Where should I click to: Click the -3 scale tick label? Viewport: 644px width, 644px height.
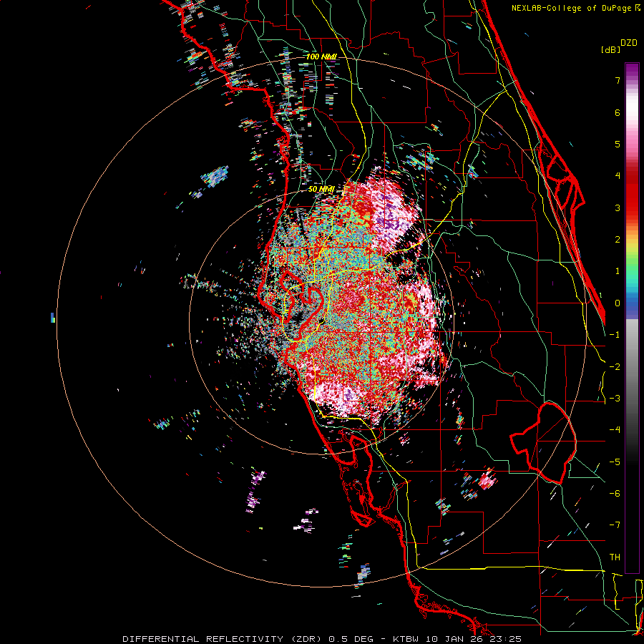(x=615, y=399)
